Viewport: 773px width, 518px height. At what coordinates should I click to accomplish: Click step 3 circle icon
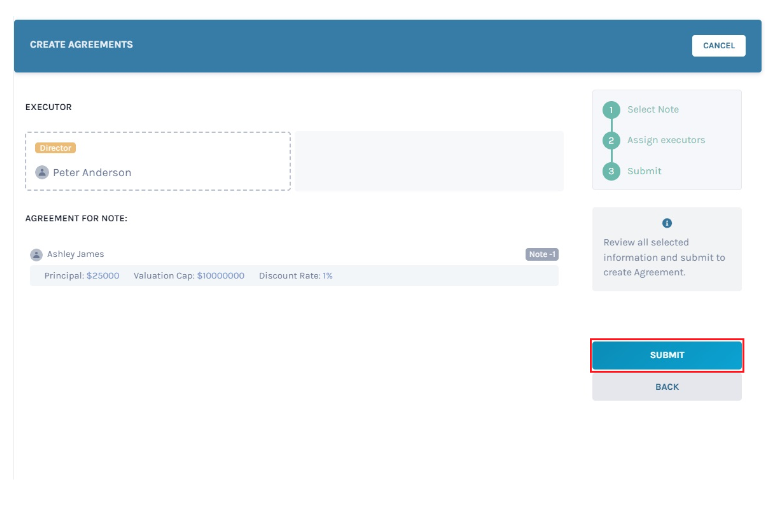pos(611,171)
